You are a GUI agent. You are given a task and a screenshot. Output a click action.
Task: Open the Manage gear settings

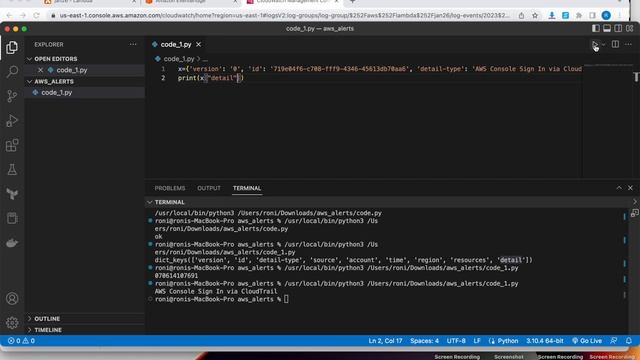12,323
